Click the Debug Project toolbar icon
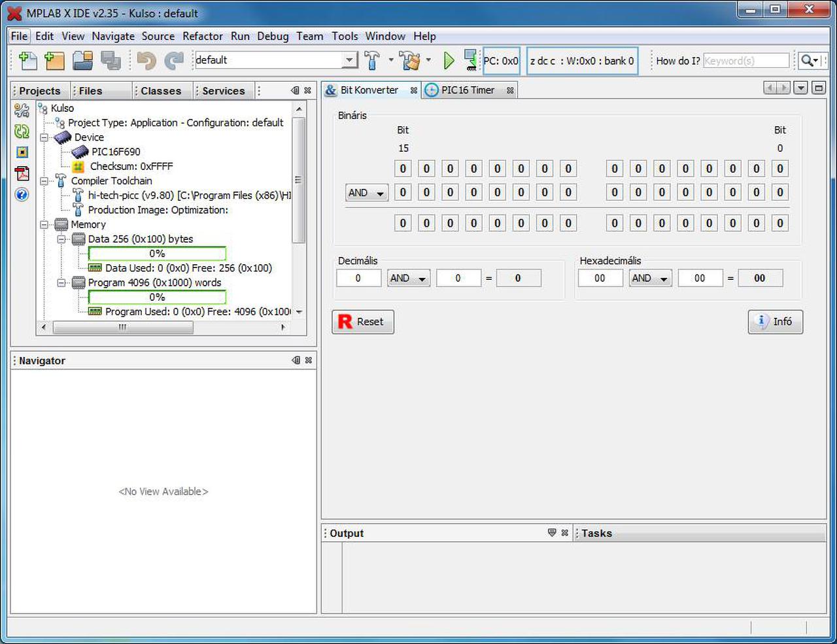Image resolution: width=837 pixels, height=644 pixels. (470, 60)
